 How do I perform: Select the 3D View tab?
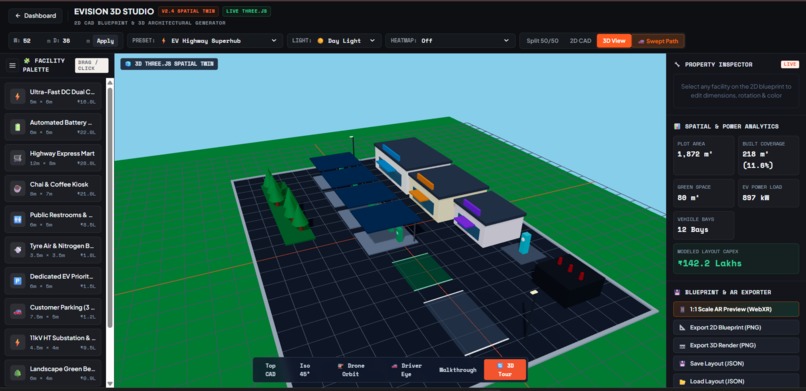click(614, 41)
